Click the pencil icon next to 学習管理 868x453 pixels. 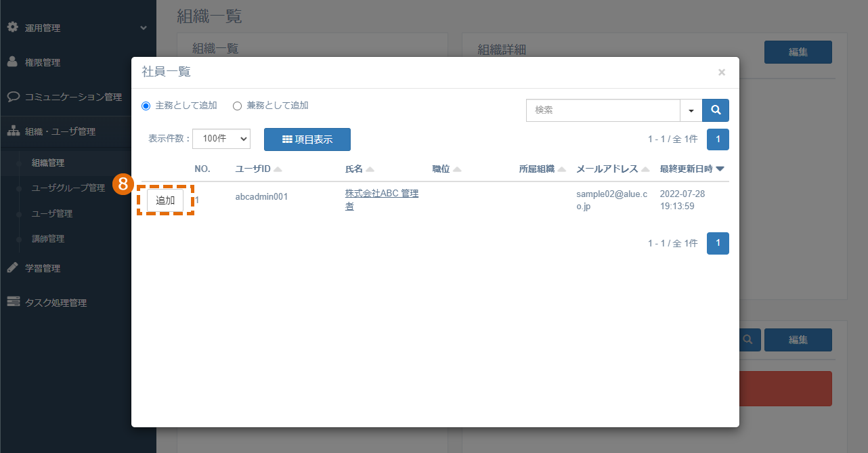pyautogui.click(x=13, y=267)
